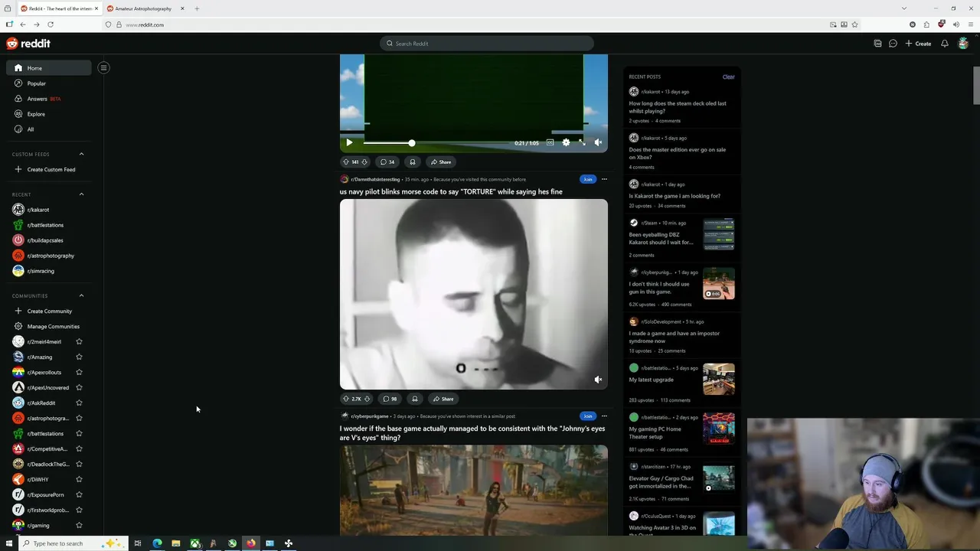Open a new browser tab
This screenshot has width=980, height=551.
(197, 8)
